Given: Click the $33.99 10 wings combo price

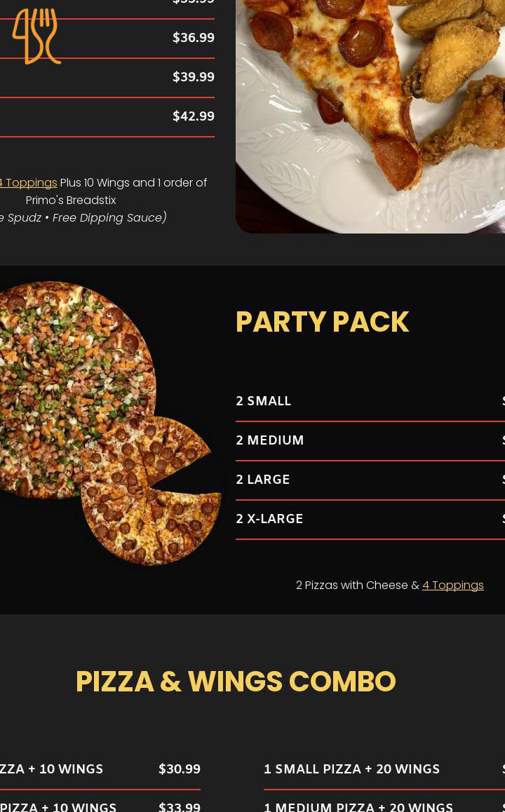Looking at the screenshot, I should pos(180,807).
